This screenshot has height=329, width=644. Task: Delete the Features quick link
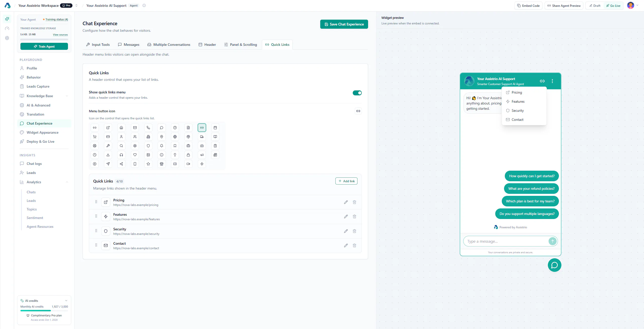[x=354, y=216]
